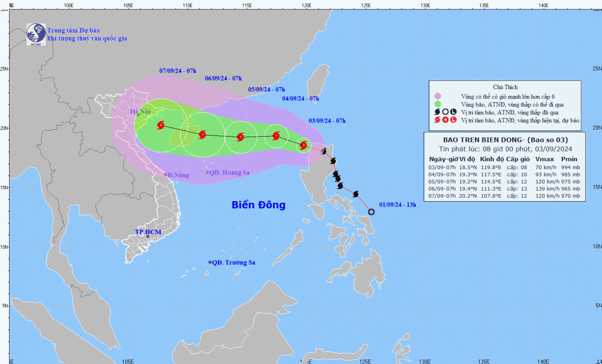This screenshot has height=364, width=602.
Task: Click the pink circle swatch in the legend
Action: click(x=437, y=96)
